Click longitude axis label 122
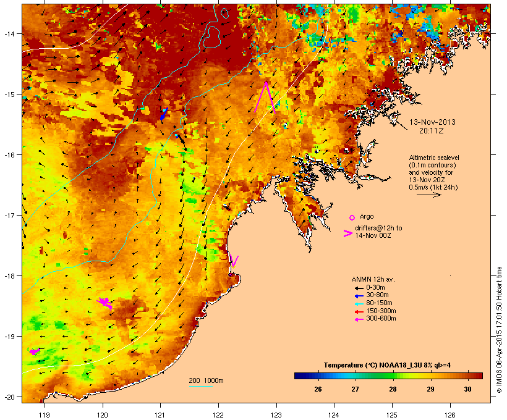 click(x=218, y=415)
